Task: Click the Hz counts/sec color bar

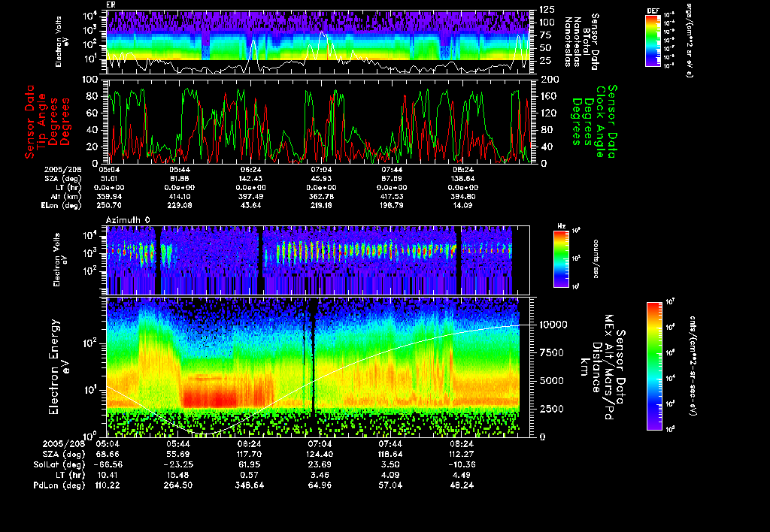Action: (x=561, y=258)
